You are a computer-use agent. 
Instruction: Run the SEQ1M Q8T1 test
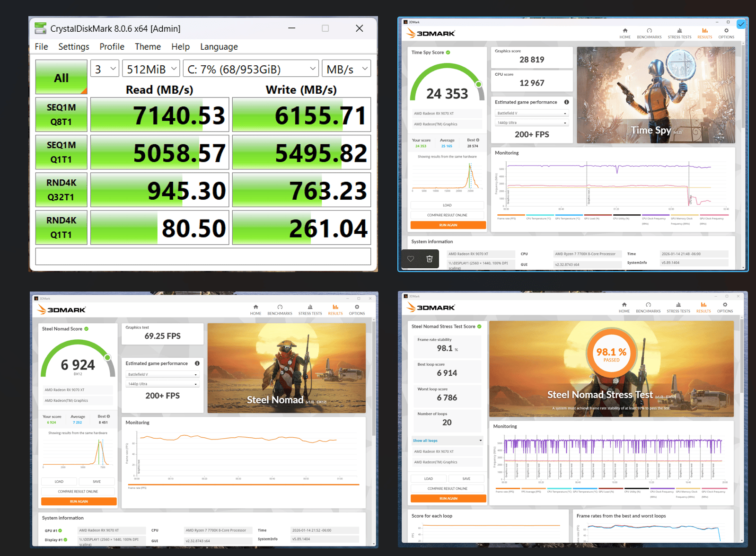click(x=62, y=115)
